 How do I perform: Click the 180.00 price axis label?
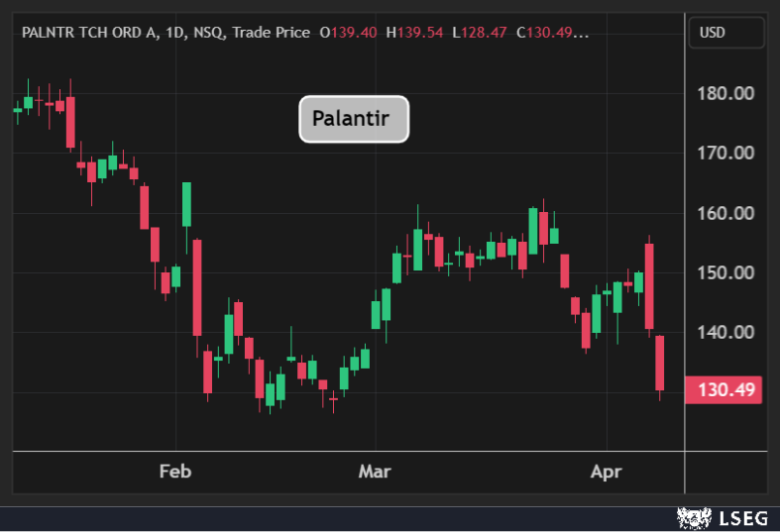click(x=727, y=93)
